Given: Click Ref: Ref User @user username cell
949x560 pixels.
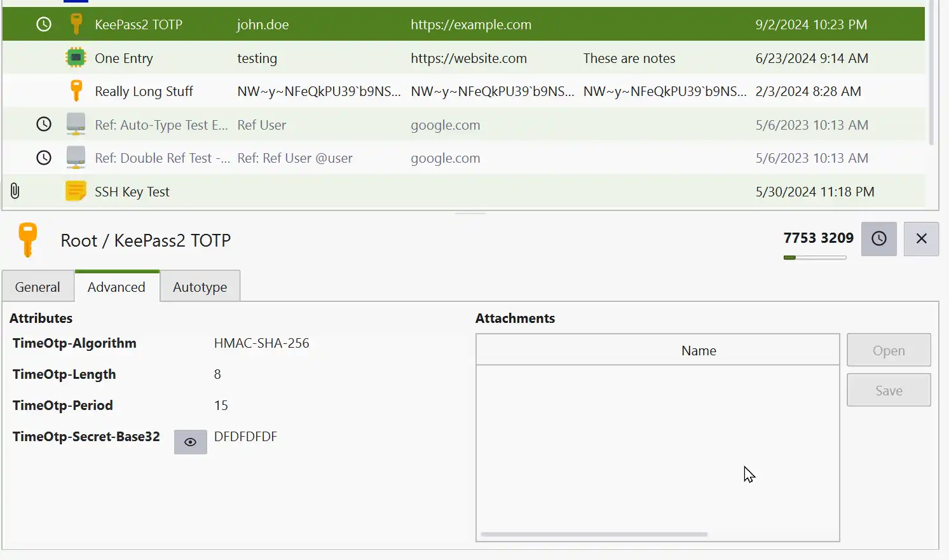Looking at the screenshot, I should click(x=295, y=158).
